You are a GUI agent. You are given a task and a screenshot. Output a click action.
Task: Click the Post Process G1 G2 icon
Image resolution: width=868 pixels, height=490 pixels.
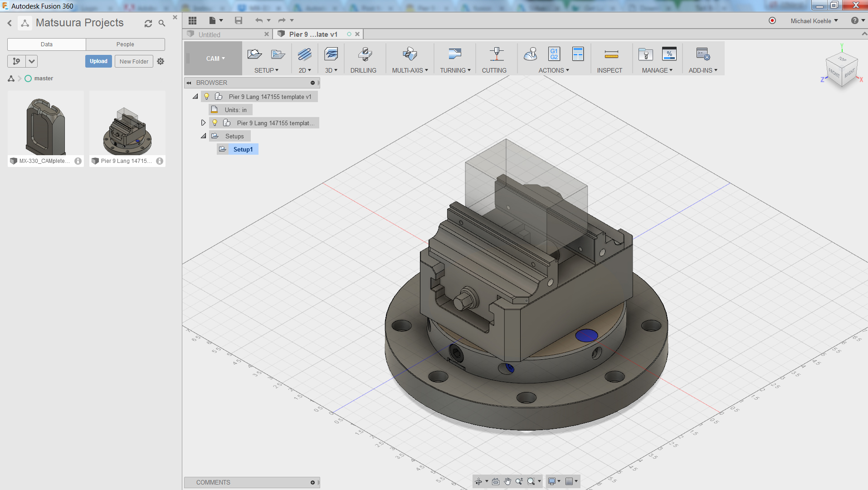coord(554,54)
